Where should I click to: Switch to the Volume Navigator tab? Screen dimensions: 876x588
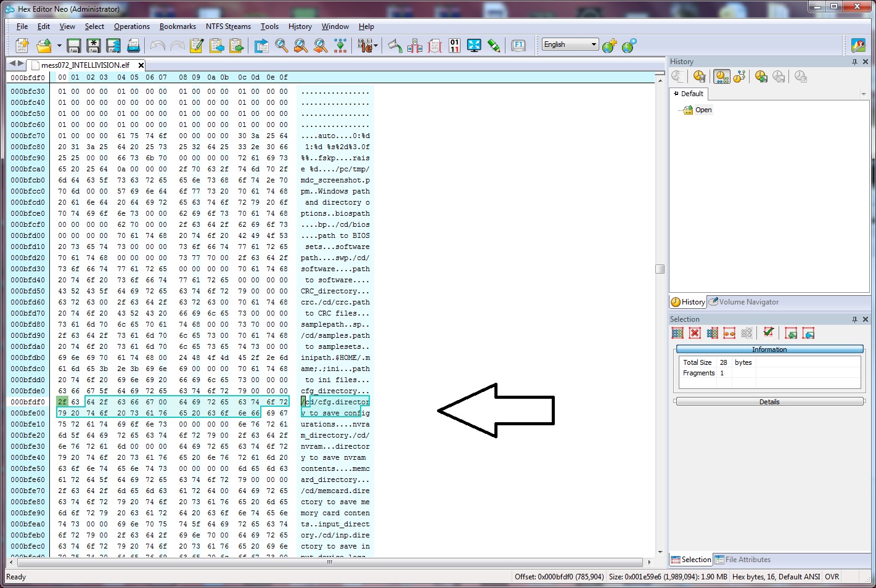click(743, 302)
